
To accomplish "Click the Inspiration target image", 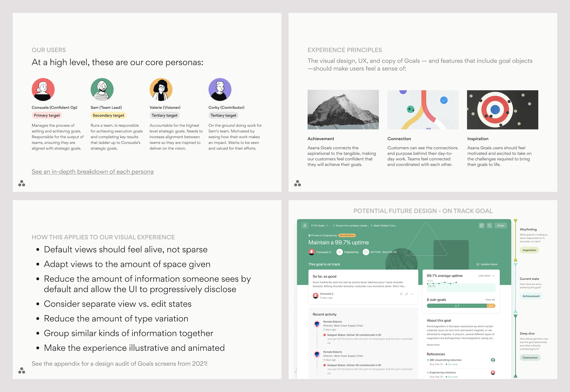I will (x=503, y=110).
